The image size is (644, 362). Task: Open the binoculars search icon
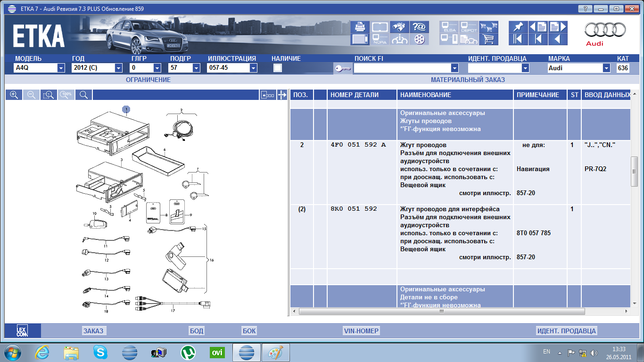(x=399, y=27)
